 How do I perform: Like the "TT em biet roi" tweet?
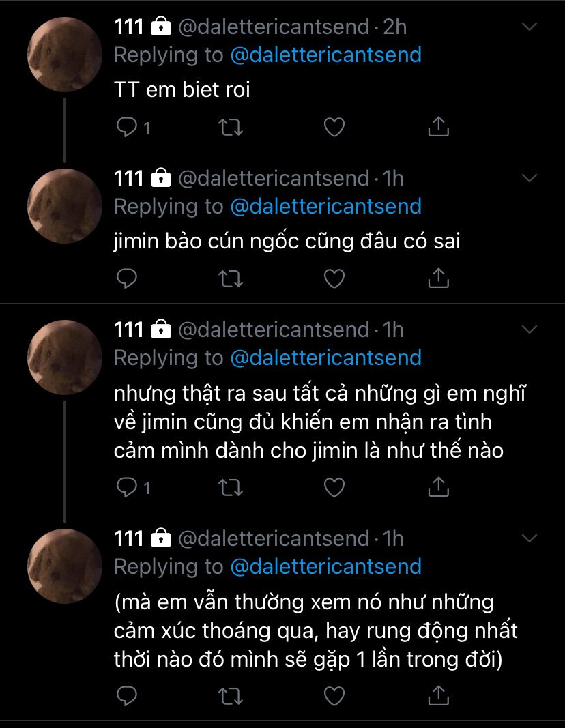334,127
